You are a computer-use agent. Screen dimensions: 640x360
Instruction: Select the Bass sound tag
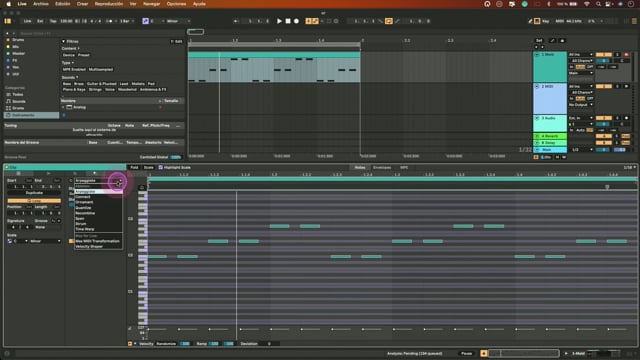point(67,83)
